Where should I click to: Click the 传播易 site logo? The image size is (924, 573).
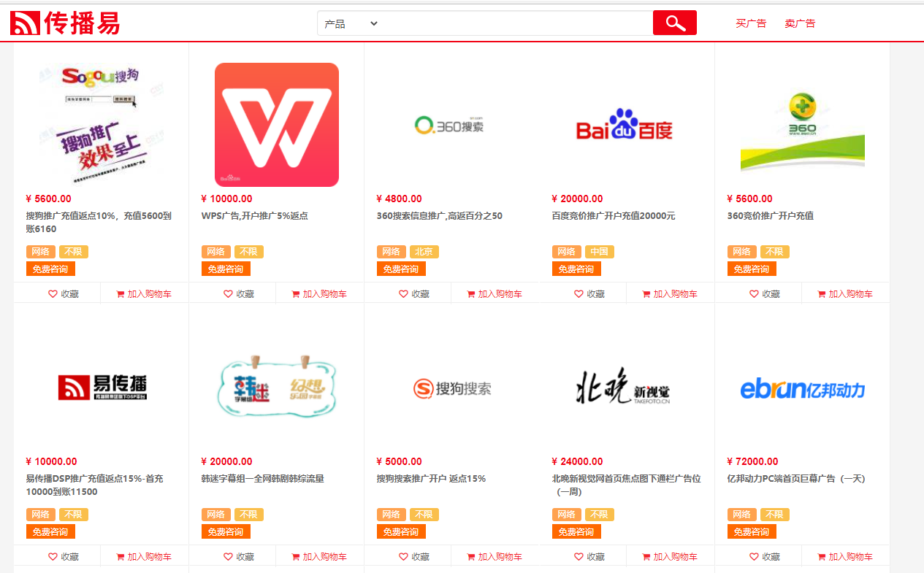click(x=65, y=23)
